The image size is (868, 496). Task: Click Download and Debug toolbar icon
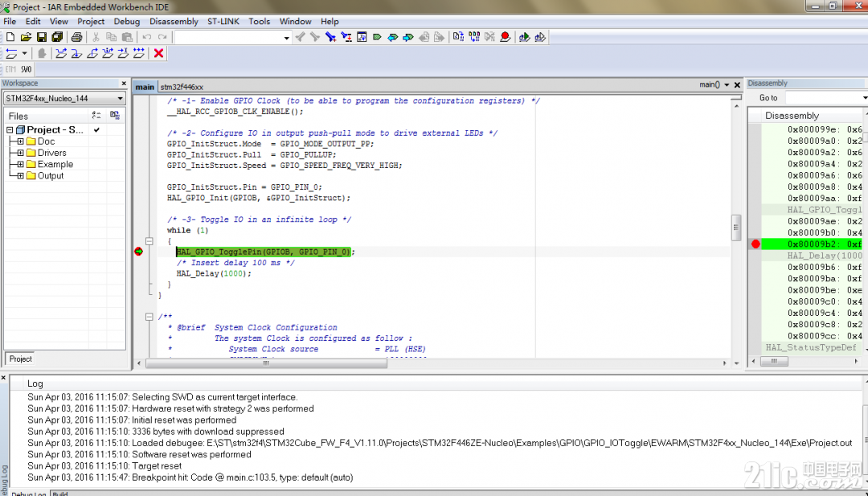point(524,37)
